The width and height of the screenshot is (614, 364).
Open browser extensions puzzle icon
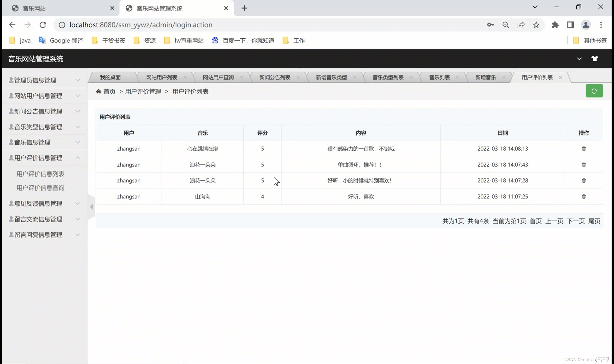coord(555,25)
